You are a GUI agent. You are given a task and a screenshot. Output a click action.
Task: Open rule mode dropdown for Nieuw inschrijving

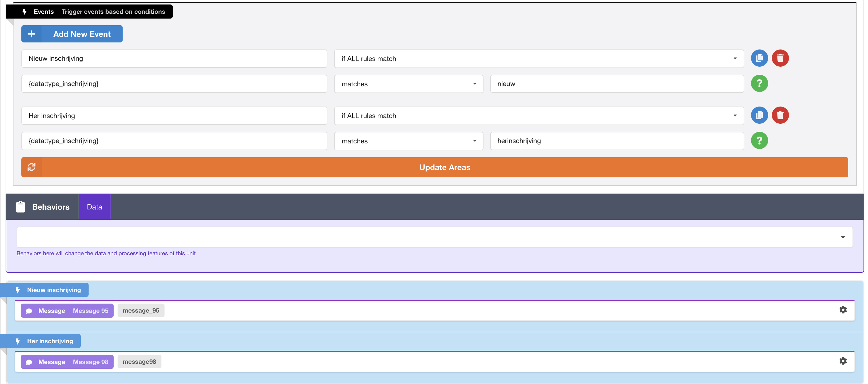(539, 59)
